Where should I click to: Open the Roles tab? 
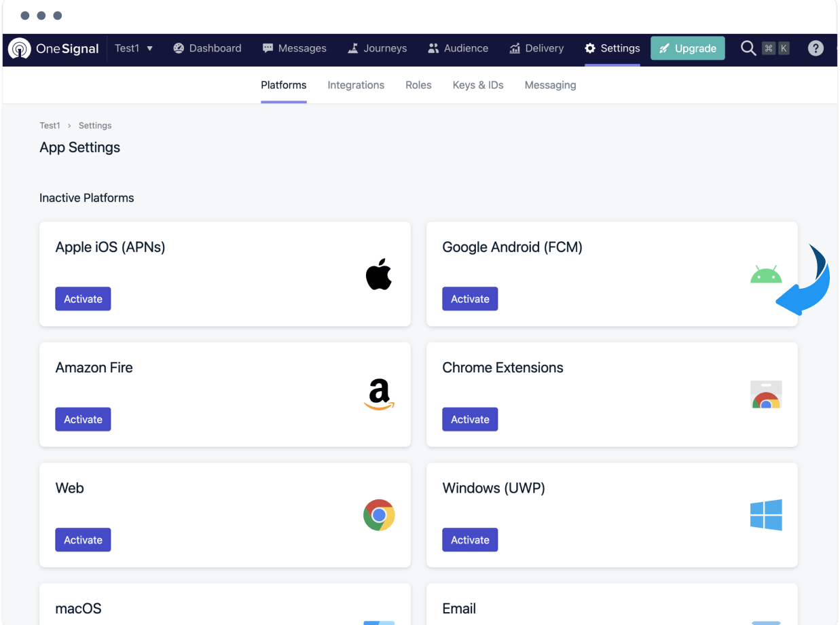coord(418,85)
